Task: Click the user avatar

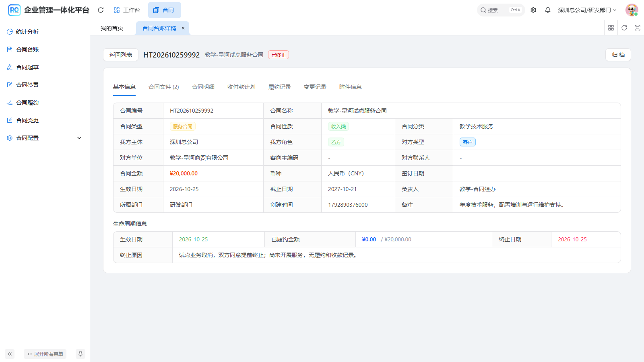Action: [x=632, y=10]
